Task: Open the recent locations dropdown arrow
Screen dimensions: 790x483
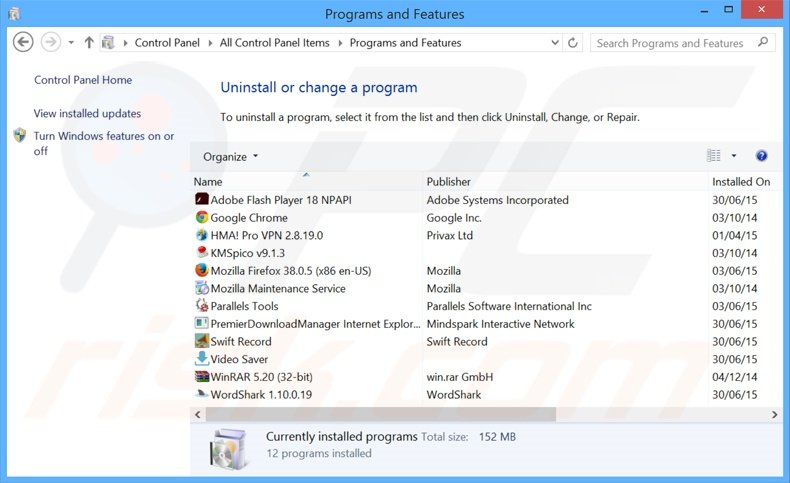Action: pyautogui.click(x=71, y=43)
